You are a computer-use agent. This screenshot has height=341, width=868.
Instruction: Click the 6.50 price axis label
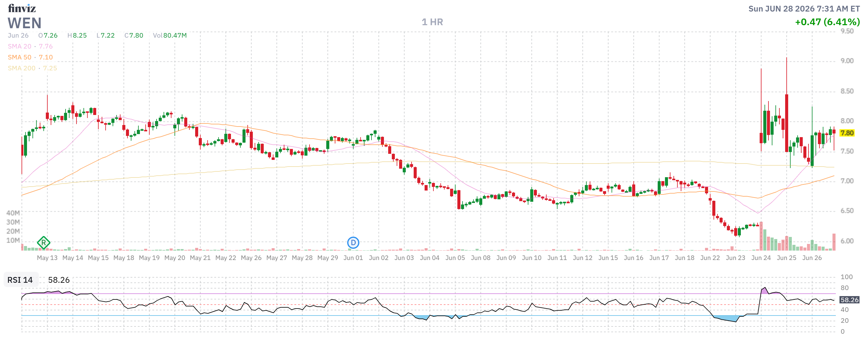click(847, 211)
